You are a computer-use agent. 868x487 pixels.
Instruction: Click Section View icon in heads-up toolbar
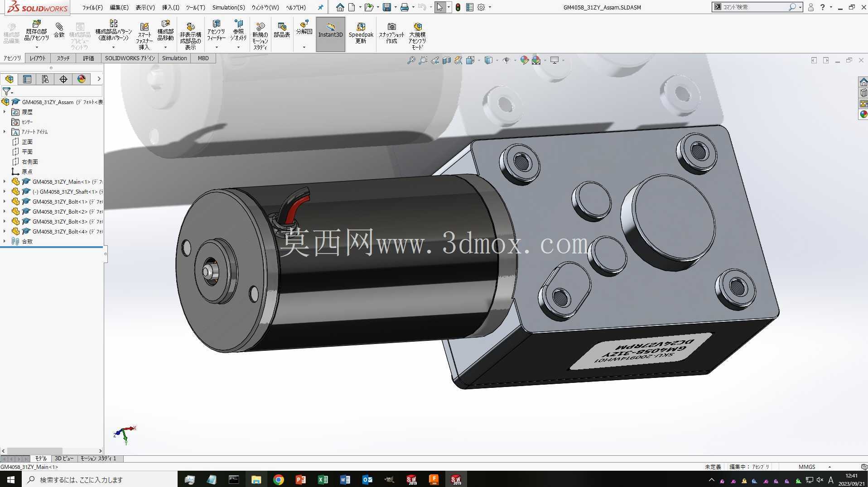(447, 60)
